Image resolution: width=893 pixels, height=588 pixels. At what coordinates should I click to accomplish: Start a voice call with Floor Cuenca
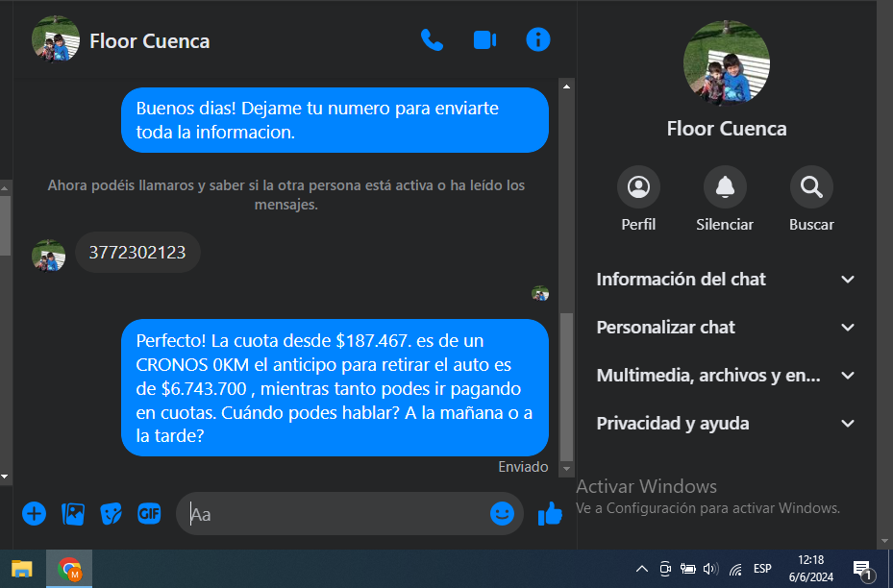tap(432, 40)
